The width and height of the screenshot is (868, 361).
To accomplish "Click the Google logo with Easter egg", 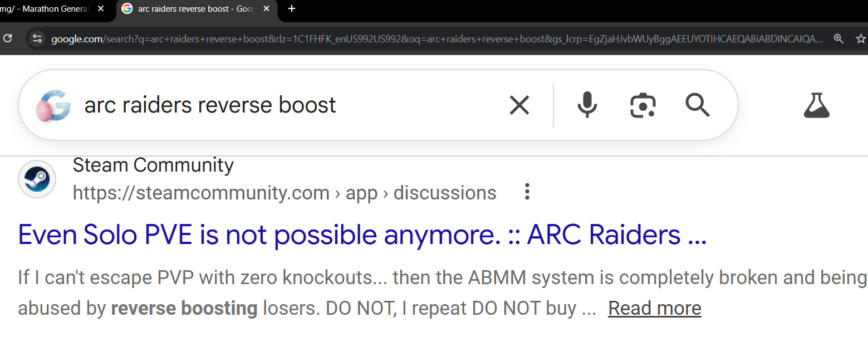I will [x=52, y=106].
